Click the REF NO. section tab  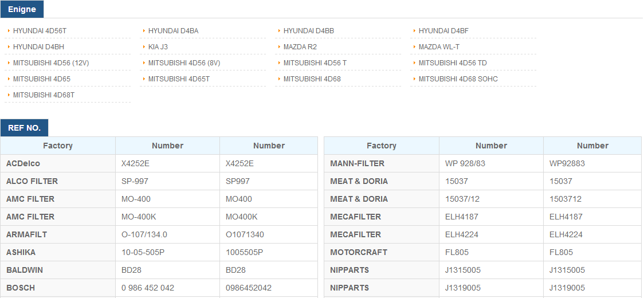pyautogui.click(x=24, y=128)
